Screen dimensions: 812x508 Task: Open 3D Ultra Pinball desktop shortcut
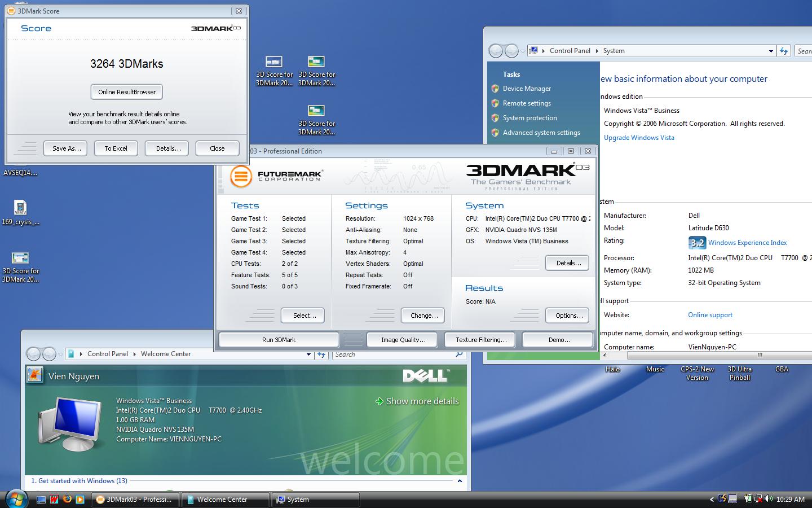[739, 373]
